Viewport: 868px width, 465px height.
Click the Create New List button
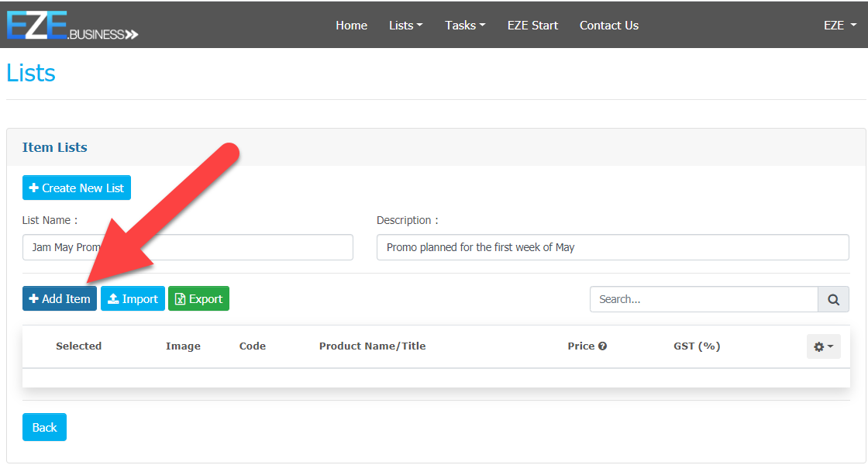(x=77, y=188)
